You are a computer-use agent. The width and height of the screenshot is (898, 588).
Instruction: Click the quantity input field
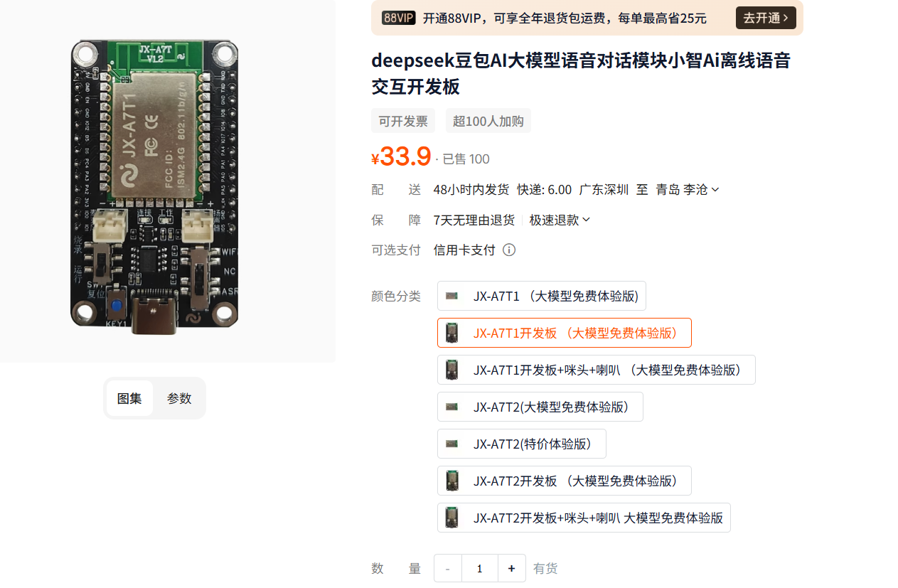pos(479,568)
